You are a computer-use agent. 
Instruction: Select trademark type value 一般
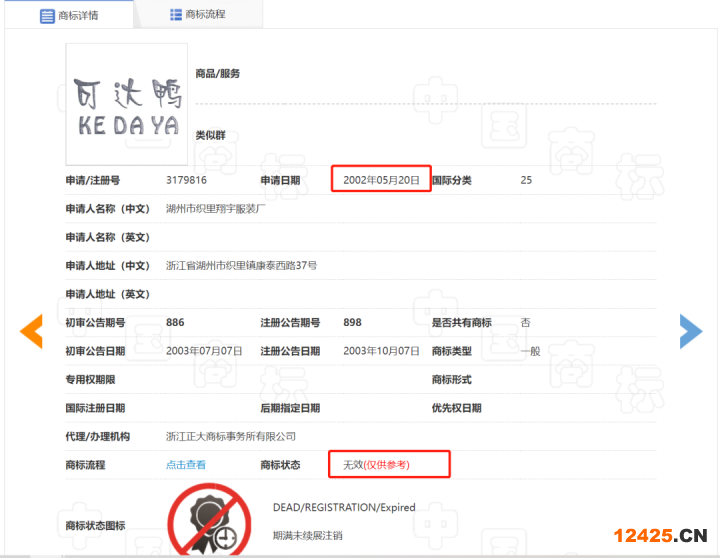tap(530, 351)
